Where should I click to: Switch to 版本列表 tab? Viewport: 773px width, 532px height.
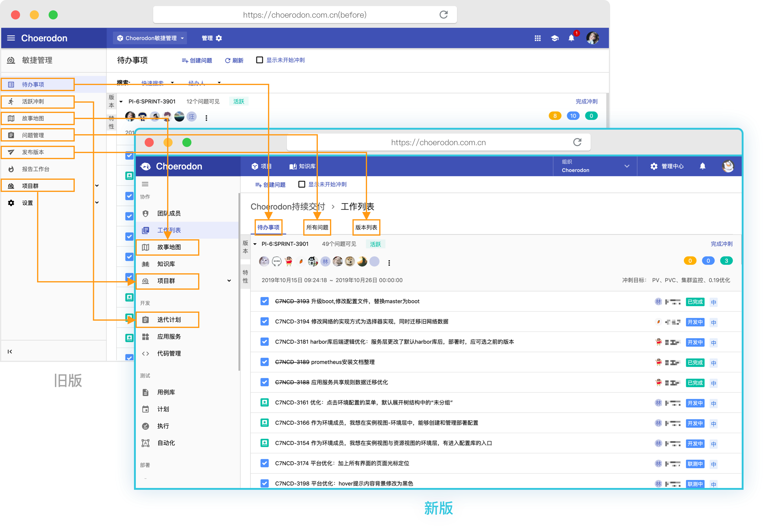click(366, 227)
